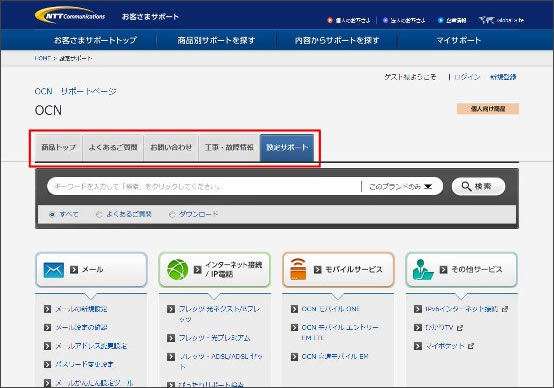Switch to the 工事・故障情報 tab
This screenshot has height=388, width=554.
pyautogui.click(x=229, y=147)
